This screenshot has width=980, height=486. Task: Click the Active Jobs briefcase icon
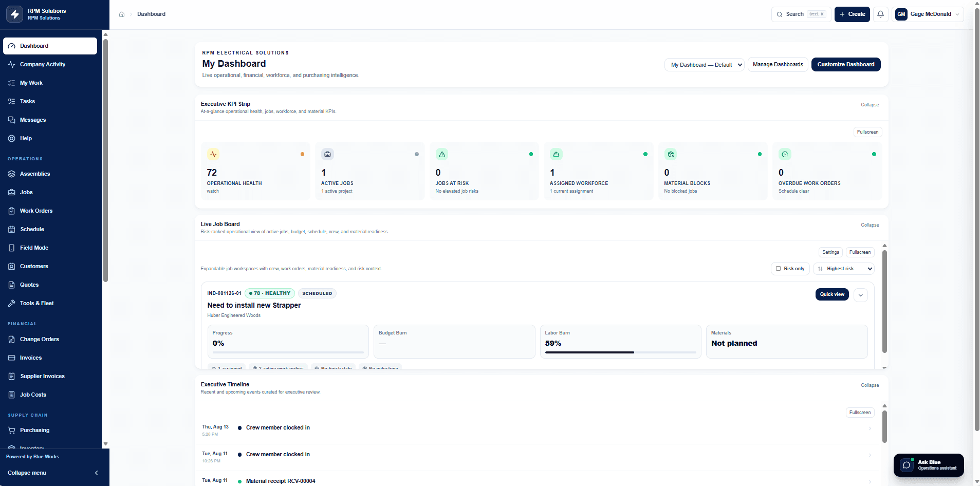(x=327, y=154)
